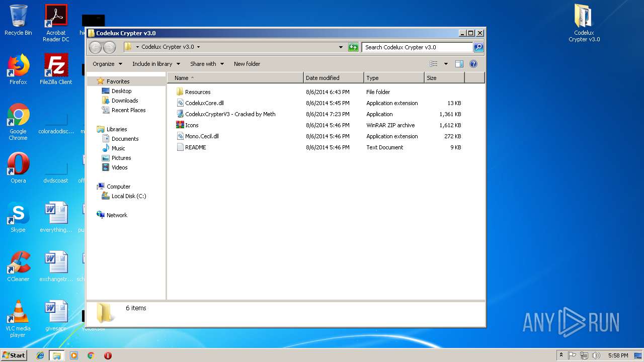Click the Back navigation arrow

95,47
